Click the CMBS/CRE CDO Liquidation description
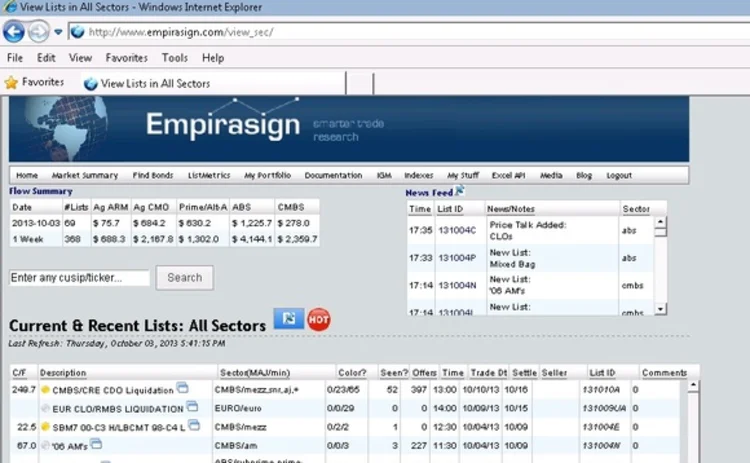 click(113, 391)
